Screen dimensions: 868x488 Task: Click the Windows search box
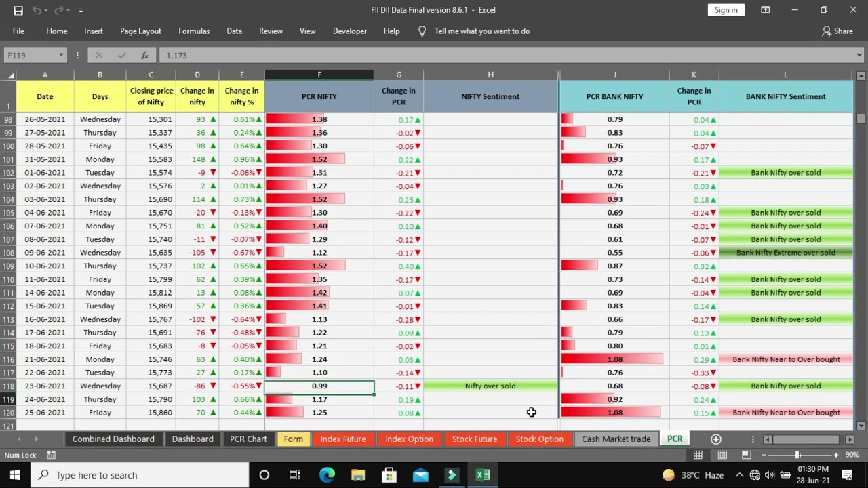coord(140,475)
